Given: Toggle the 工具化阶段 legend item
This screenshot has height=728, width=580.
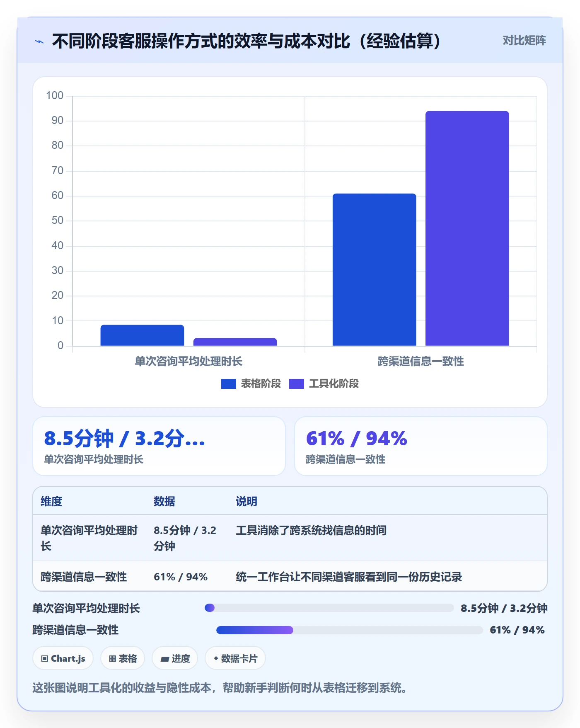Looking at the screenshot, I should (324, 384).
